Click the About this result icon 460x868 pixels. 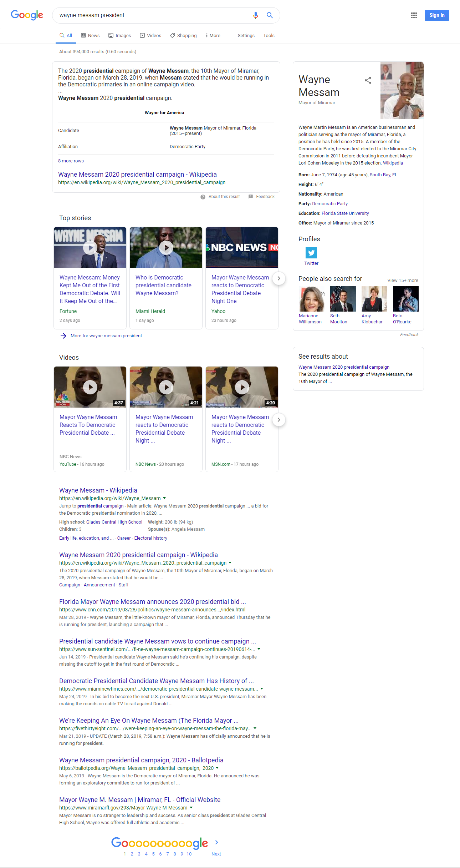[x=203, y=197]
